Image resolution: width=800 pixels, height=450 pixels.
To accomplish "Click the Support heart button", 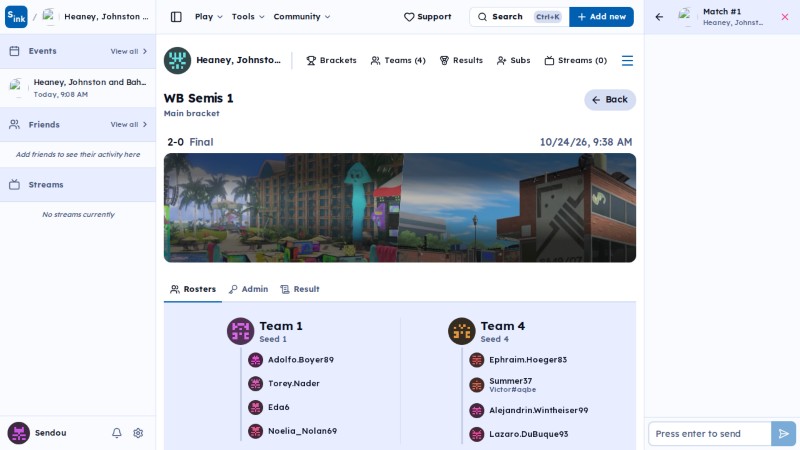I will pyautogui.click(x=428, y=17).
